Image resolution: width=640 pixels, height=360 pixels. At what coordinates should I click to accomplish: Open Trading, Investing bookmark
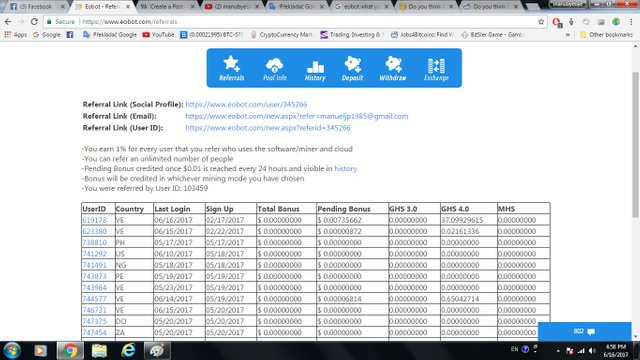click(351, 35)
